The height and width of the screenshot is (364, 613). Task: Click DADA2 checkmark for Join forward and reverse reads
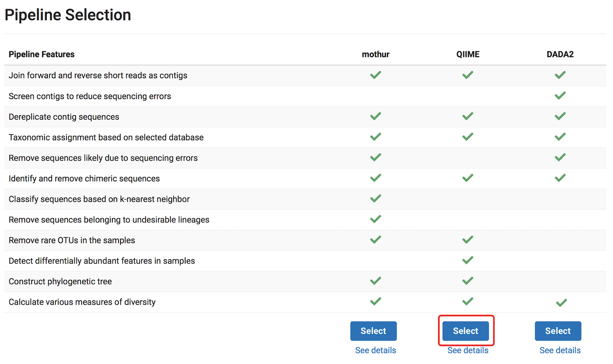coord(560,75)
